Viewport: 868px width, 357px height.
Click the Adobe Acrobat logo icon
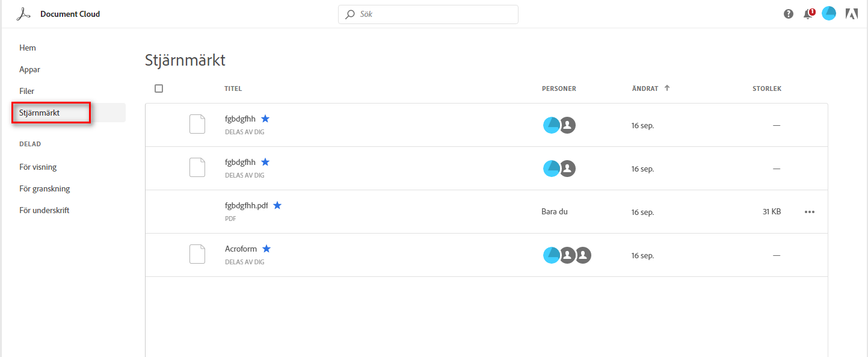[x=23, y=14]
